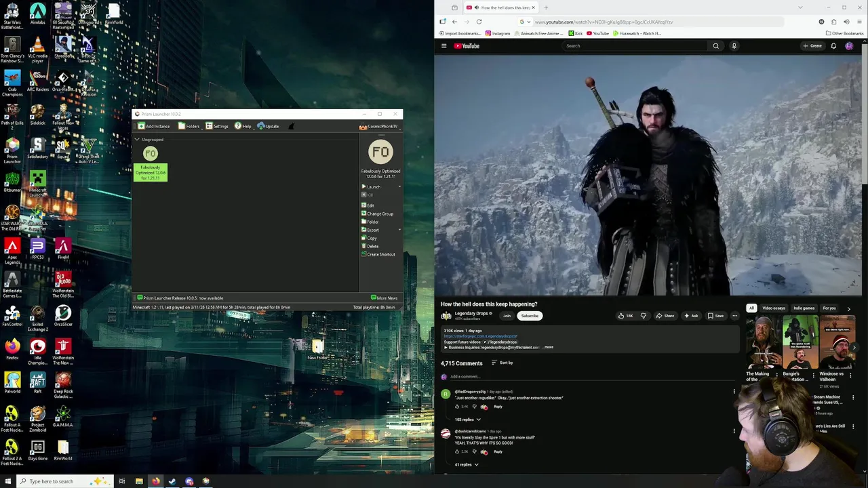The height and width of the screenshot is (488, 868).
Task: Open Prism Launcher Settings
Action: pos(217,126)
